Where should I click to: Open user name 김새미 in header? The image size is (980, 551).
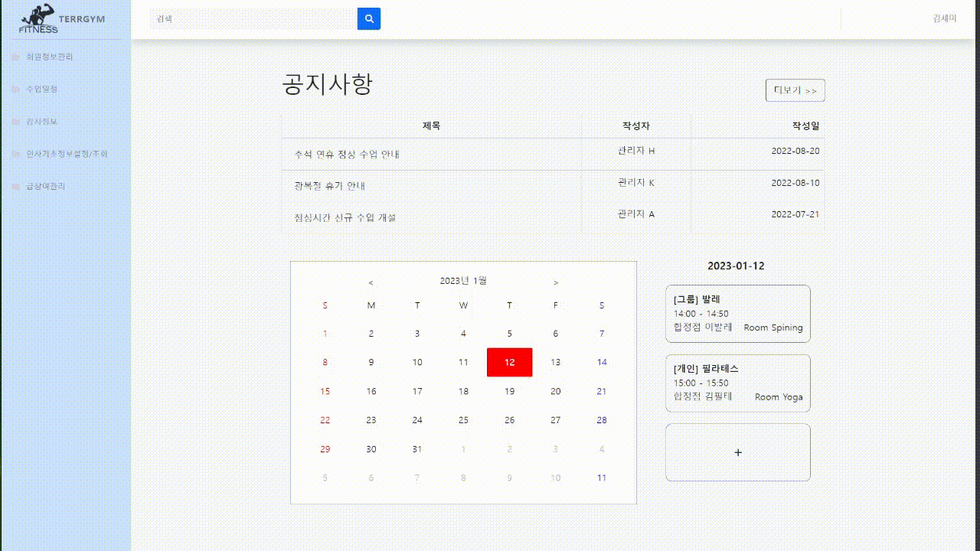click(945, 18)
